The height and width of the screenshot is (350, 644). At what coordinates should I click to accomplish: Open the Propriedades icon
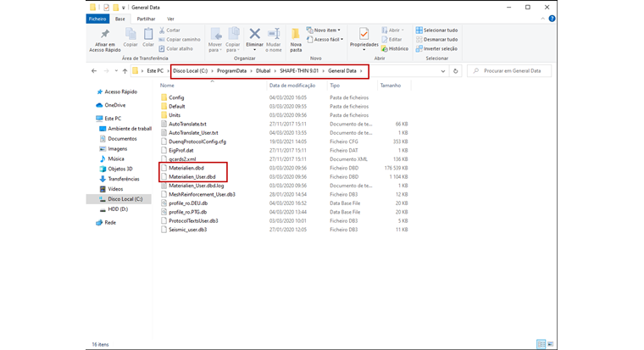click(x=364, y=35)
